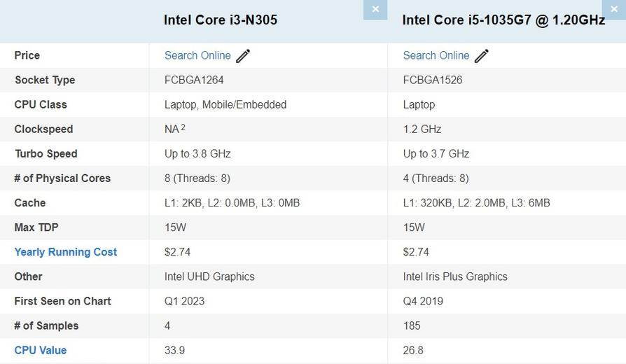This screenshot has height=364, width=626.
Task: Select the Intel Core i3-N305 heading
Action: pyautogui.click(x=221, y=20)
